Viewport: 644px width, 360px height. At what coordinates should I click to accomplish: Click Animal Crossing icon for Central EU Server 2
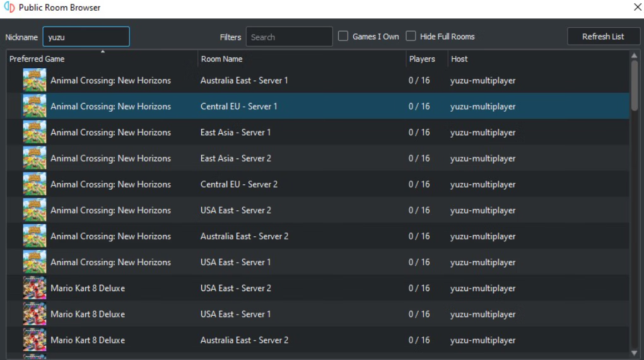(35, 184)
